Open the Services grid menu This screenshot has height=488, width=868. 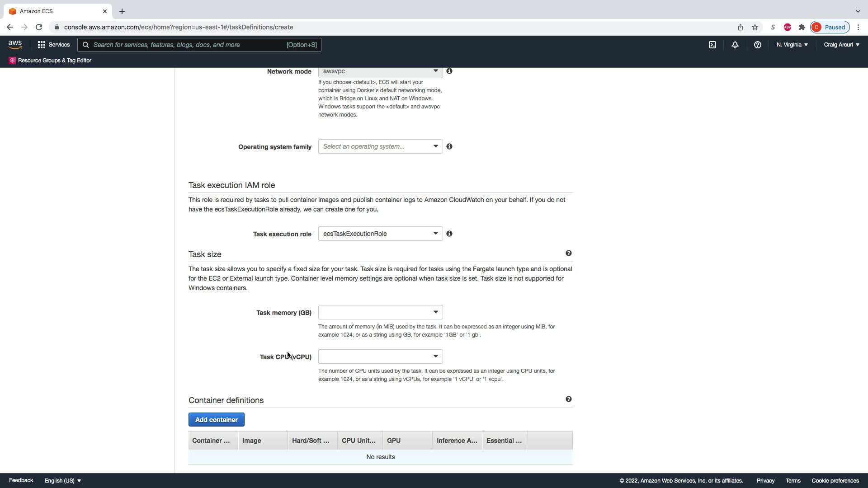(x=54, y=45)
